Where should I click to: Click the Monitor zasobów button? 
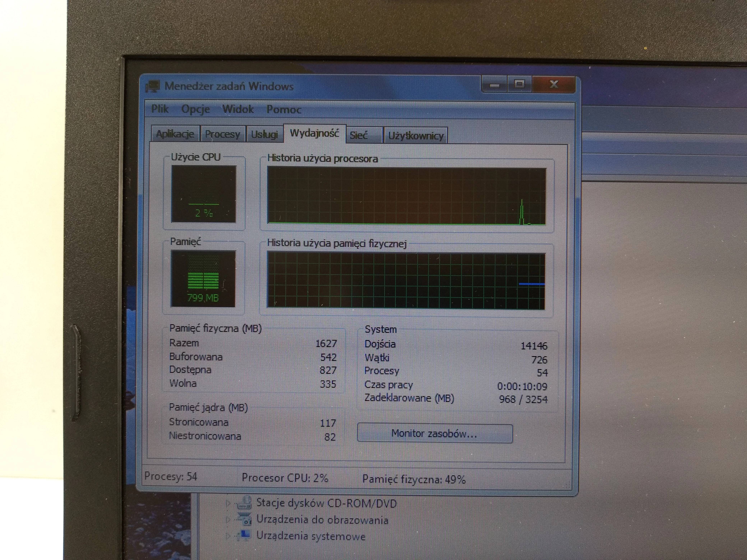coord(435,433)
